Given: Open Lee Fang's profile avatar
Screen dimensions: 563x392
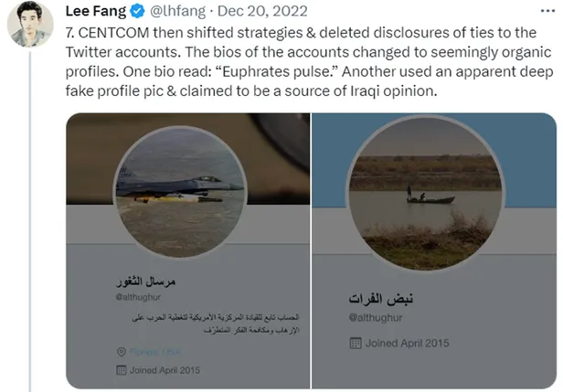Looking at the screenshot, I should click(30, 25).
